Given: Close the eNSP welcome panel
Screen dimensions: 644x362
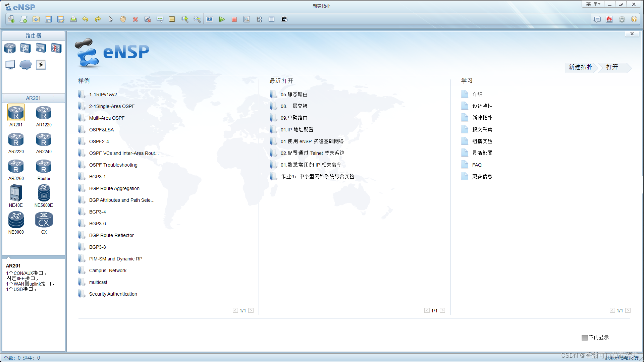Looking at the screenshot, I should [632, 34].
